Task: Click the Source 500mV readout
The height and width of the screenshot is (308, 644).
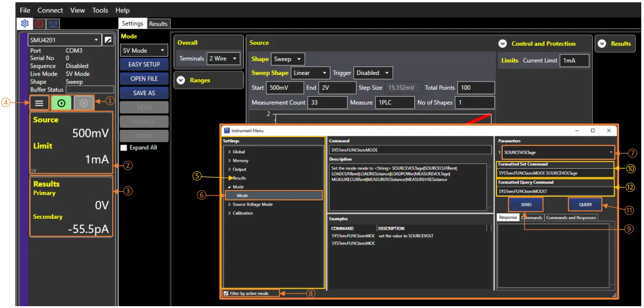Action: point(90,133)
